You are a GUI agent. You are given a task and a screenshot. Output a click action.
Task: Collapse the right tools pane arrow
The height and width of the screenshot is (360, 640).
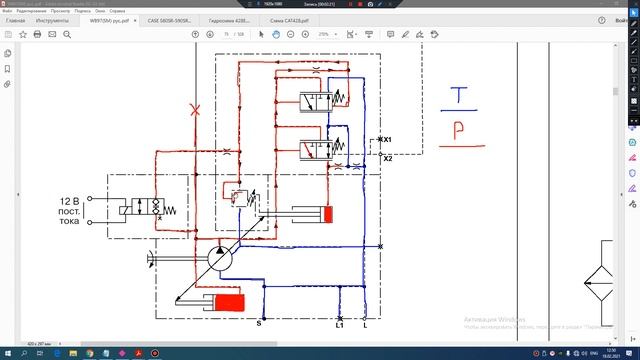pyautogui.click(x=622, y=195)
